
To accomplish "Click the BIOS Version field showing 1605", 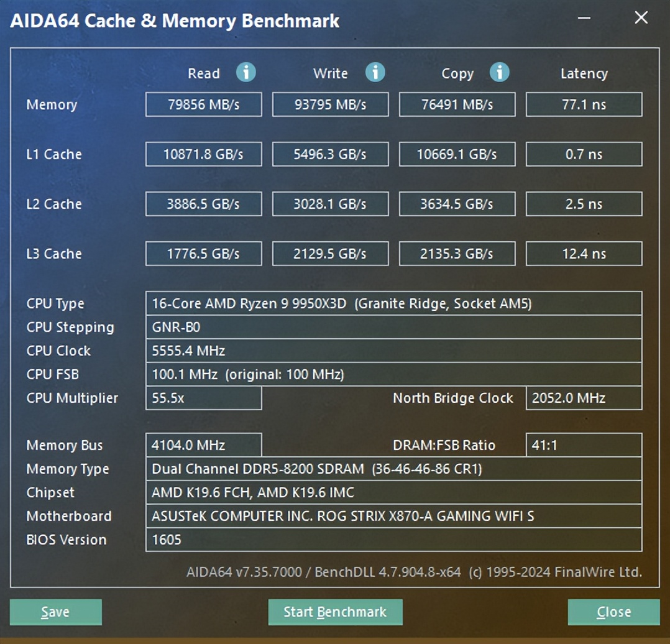I will (x=394, y=540).
